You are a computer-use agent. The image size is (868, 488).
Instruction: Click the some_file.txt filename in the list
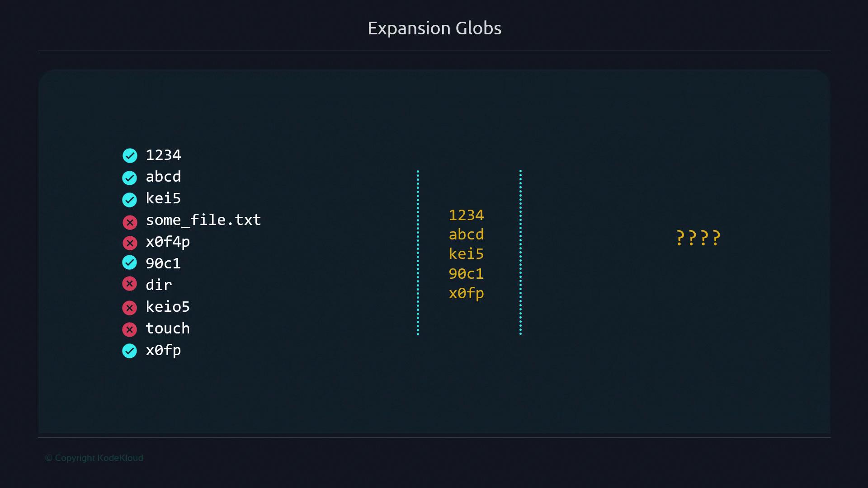click(x=203, y=220)
